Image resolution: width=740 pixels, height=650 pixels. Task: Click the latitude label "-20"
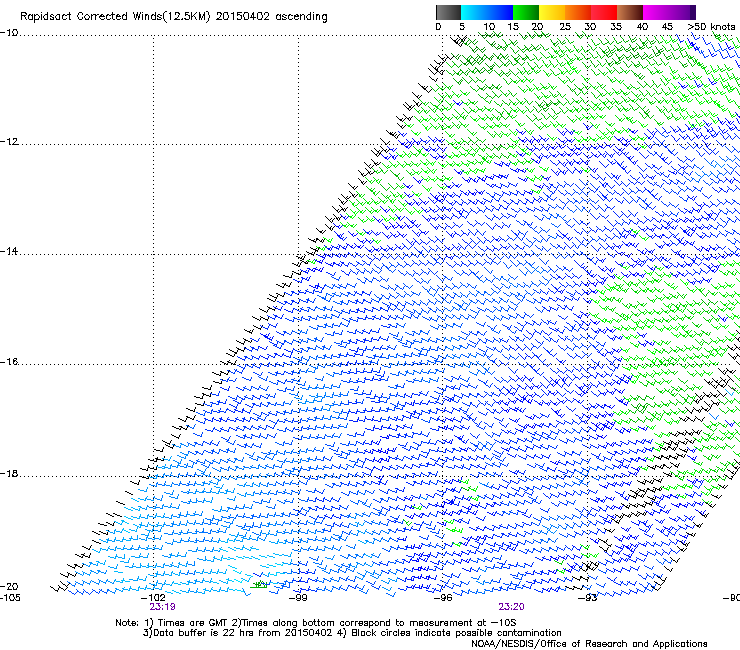tap(9, 586)
